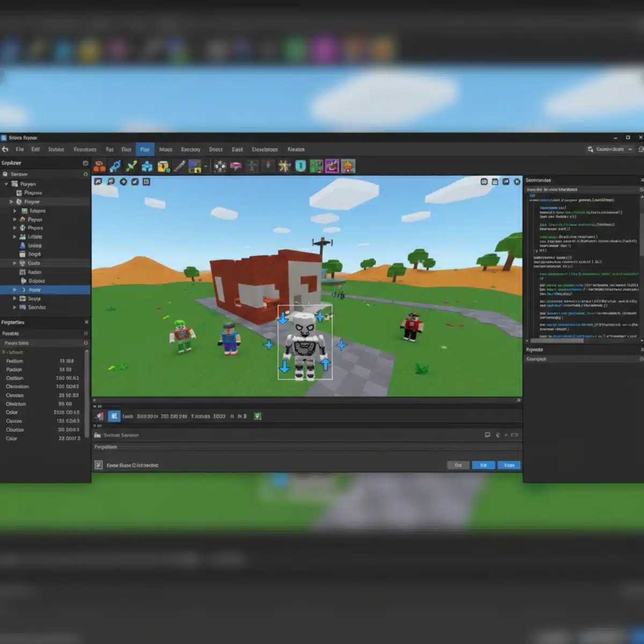The width and height of the screenshot is (644, 644).
Task: Open the Edit menu in the menu bar
Action: (35, 149)
